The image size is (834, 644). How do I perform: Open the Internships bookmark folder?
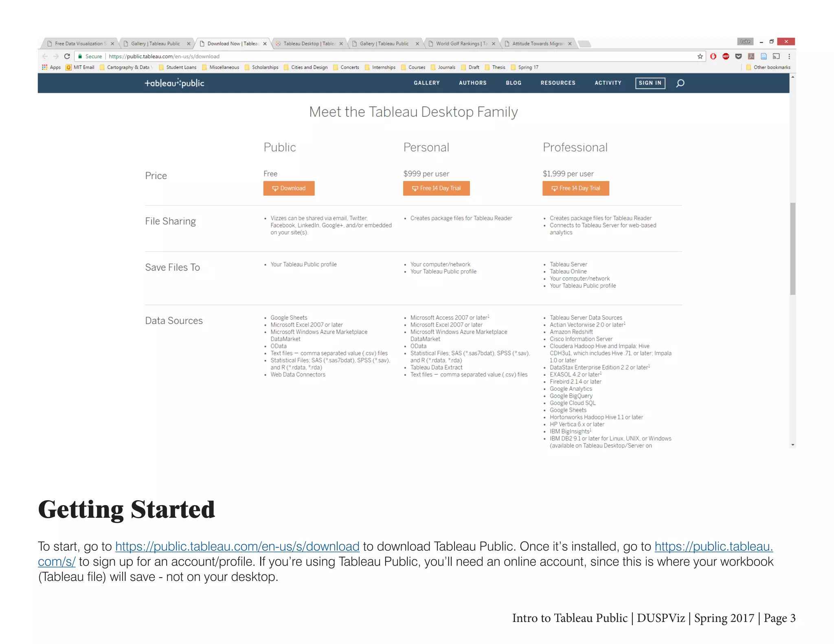click(x=380, y=67)
